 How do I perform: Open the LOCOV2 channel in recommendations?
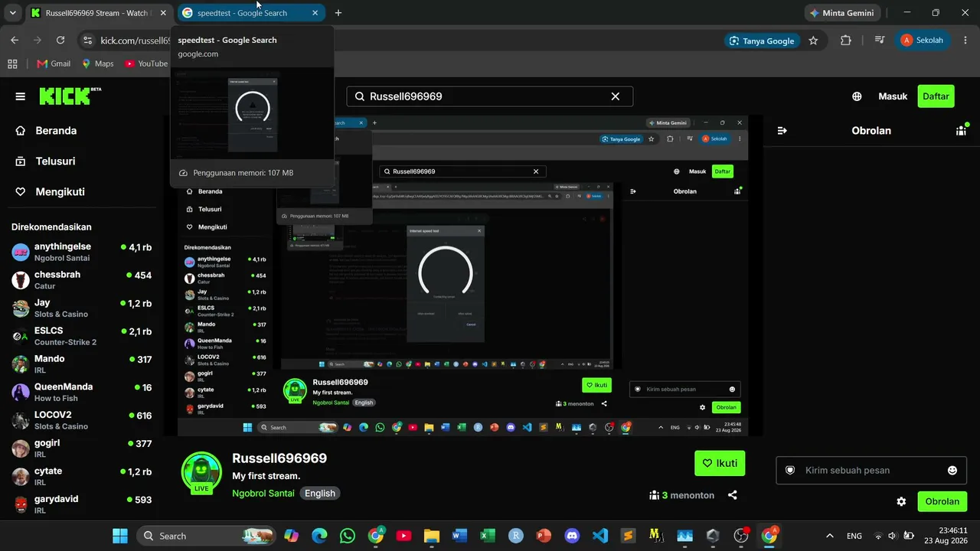(82, 420)
